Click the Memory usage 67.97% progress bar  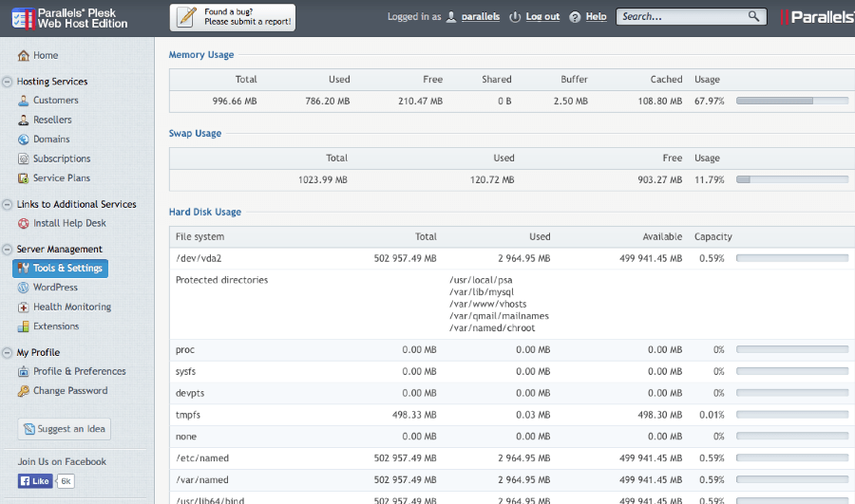[x=792, y=101]
